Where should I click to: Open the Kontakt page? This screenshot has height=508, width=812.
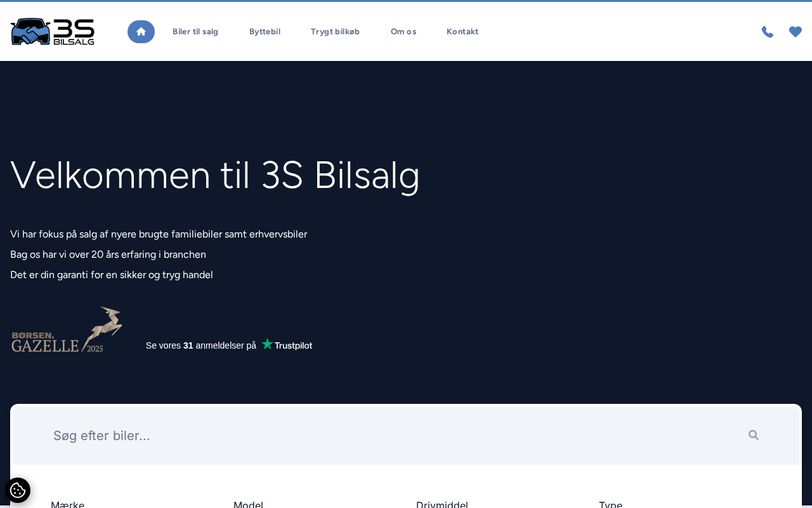[462, 32]
